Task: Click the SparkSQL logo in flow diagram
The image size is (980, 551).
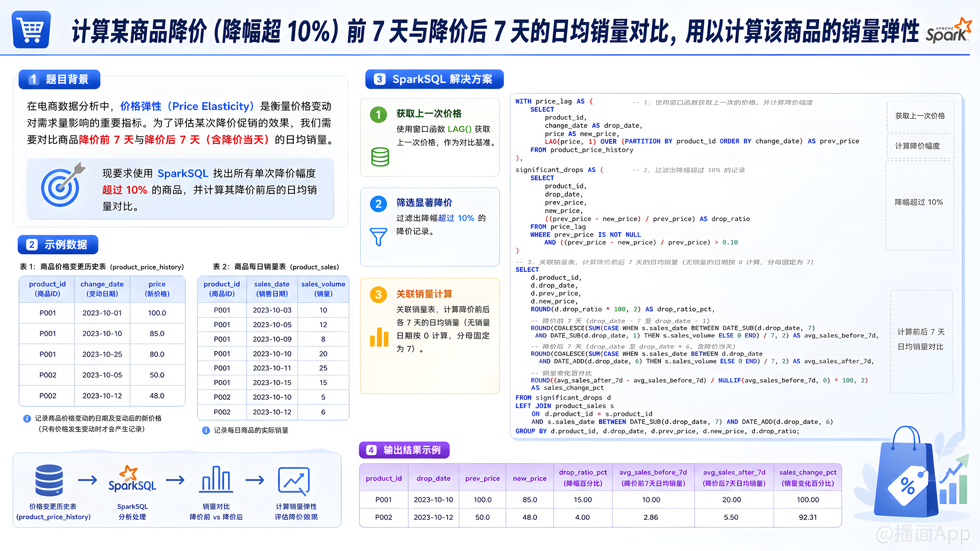Action: pyautogui.click(x=132, y=479)
